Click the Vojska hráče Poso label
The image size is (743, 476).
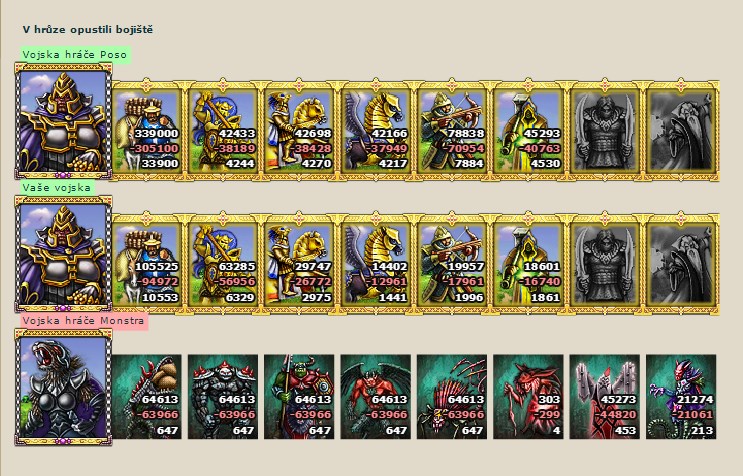click(x=75, y=54)
